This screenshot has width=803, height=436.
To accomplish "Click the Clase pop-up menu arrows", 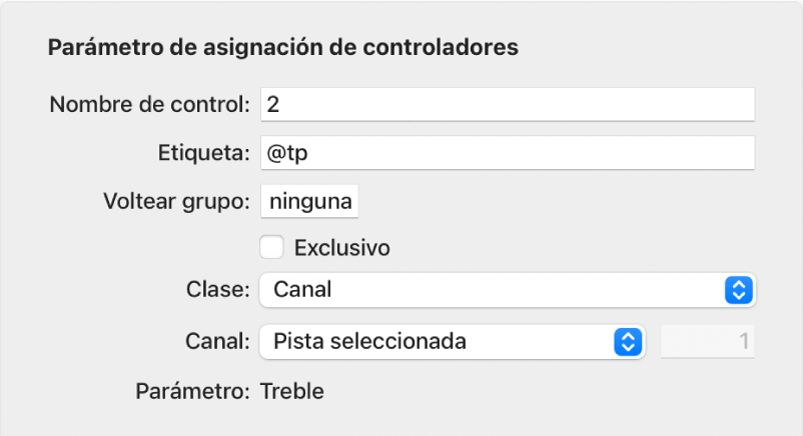I will click(738, 291).
